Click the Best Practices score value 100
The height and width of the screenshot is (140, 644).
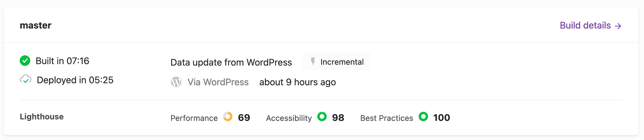(x=442, y=118)
